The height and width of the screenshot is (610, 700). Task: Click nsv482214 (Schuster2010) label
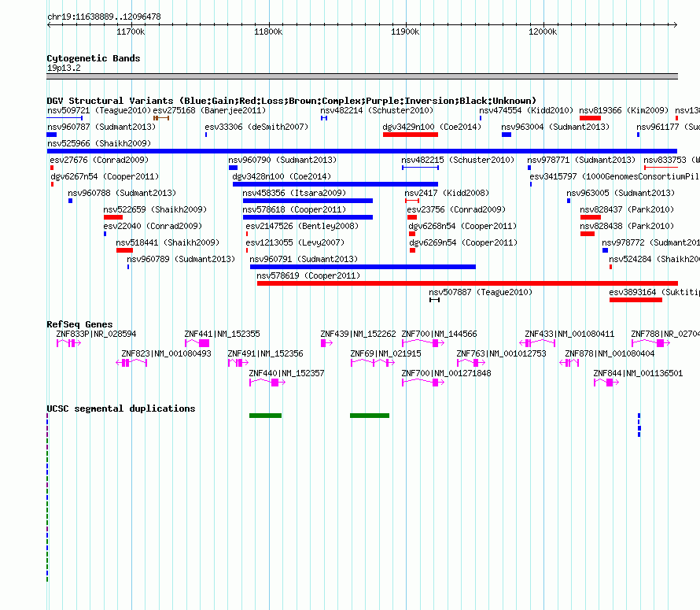377,110
